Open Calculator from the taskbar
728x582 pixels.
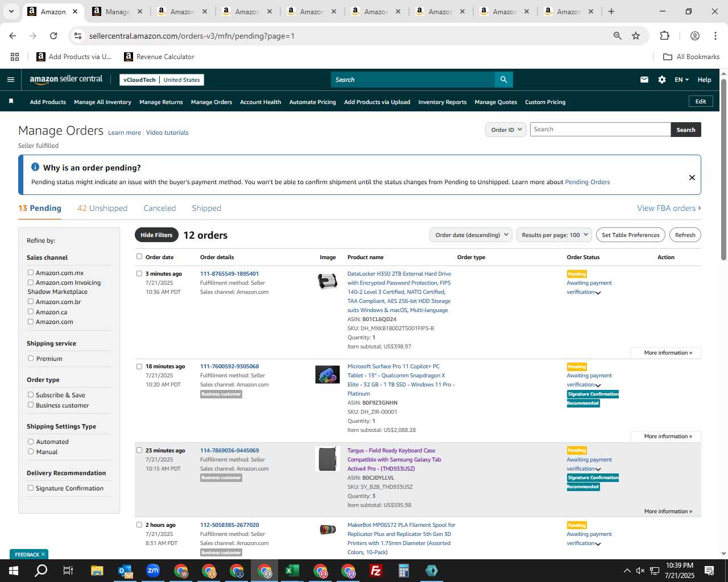pos(404,571)
